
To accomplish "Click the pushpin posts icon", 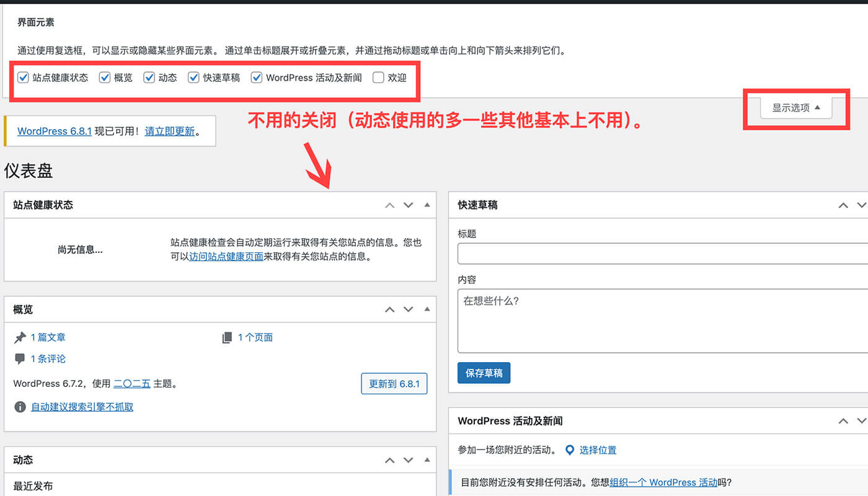I will [20, 338].
